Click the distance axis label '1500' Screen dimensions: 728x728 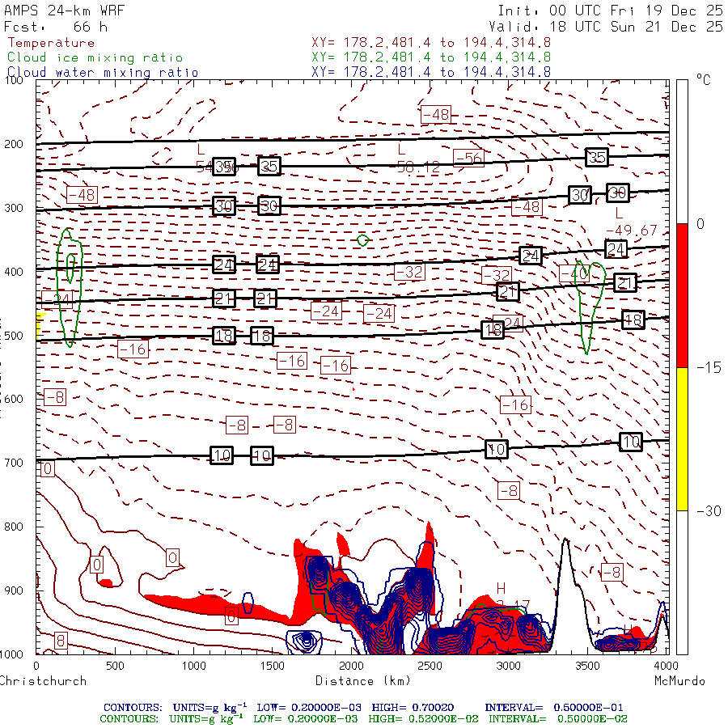click(272, 667)
